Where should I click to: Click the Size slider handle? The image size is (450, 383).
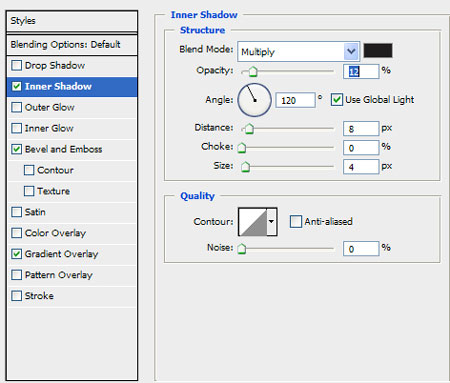coord(245,166)
